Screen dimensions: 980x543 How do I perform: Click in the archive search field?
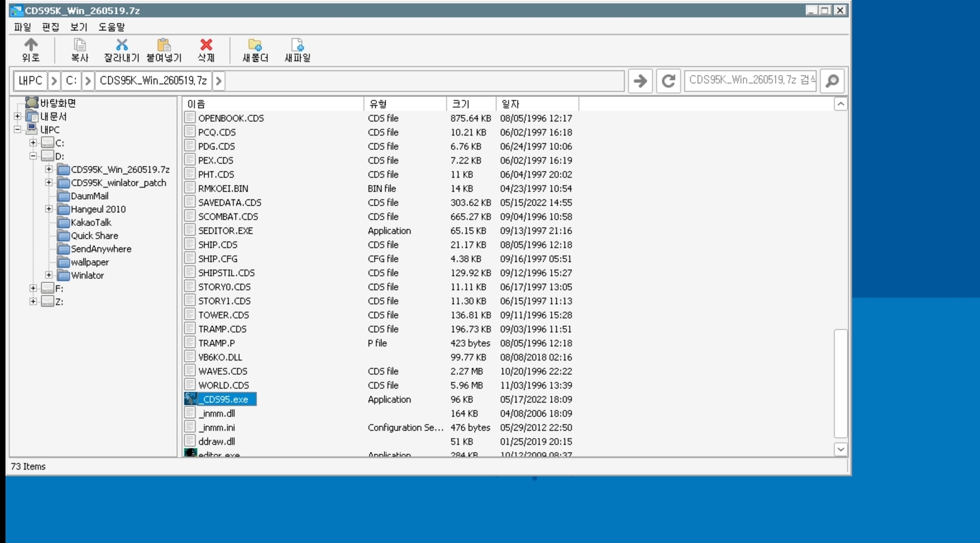pos(751,81)
